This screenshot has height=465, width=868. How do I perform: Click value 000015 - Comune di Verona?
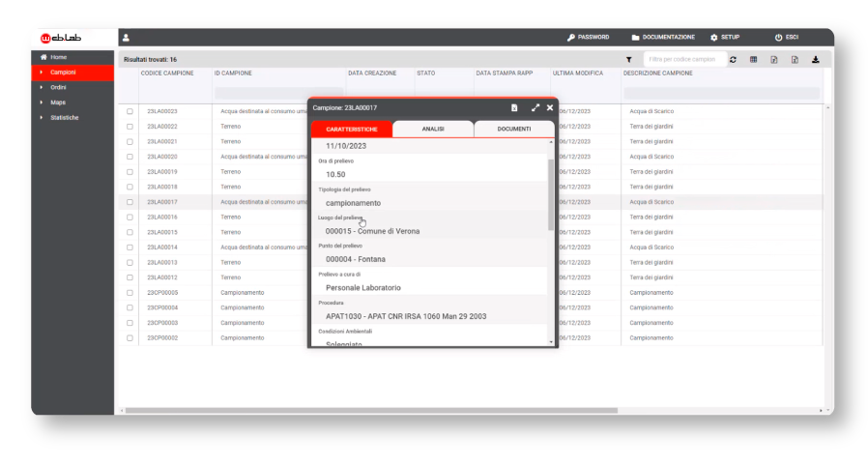372,231
